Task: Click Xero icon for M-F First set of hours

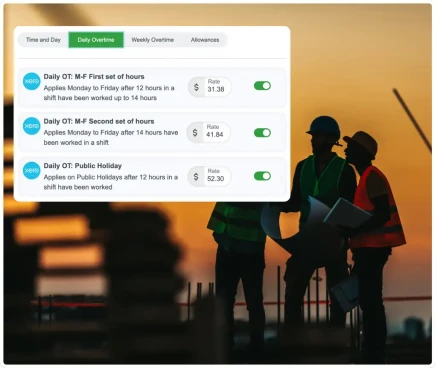Action: [32, 81]
